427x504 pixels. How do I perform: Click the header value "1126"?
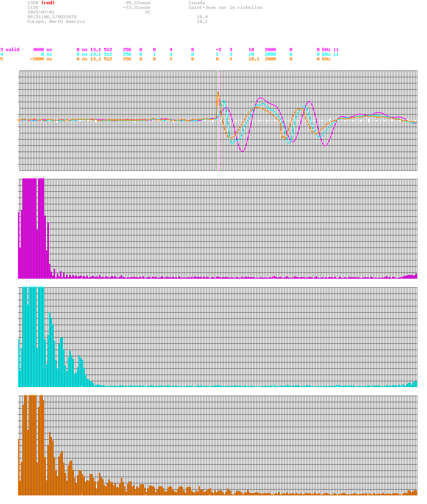(x=33, y=7)
